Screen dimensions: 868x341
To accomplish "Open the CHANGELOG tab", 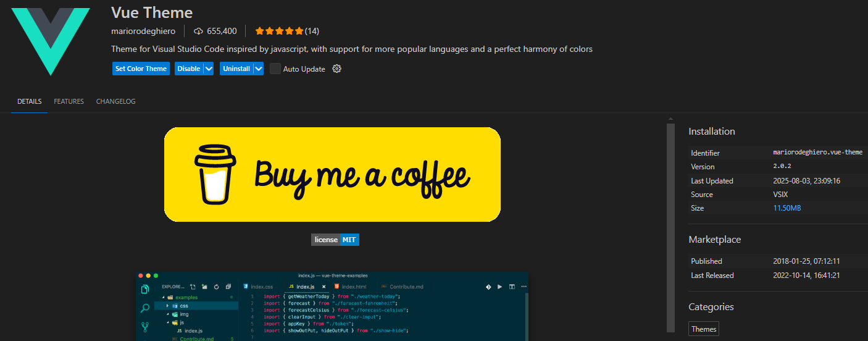I will [x=116, y=101].
